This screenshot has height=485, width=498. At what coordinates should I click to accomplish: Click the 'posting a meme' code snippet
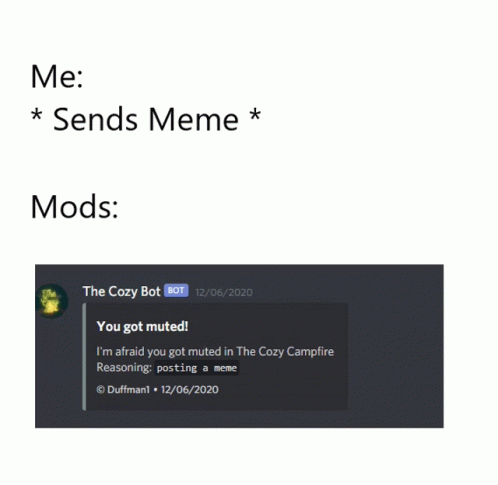point(197,368)
